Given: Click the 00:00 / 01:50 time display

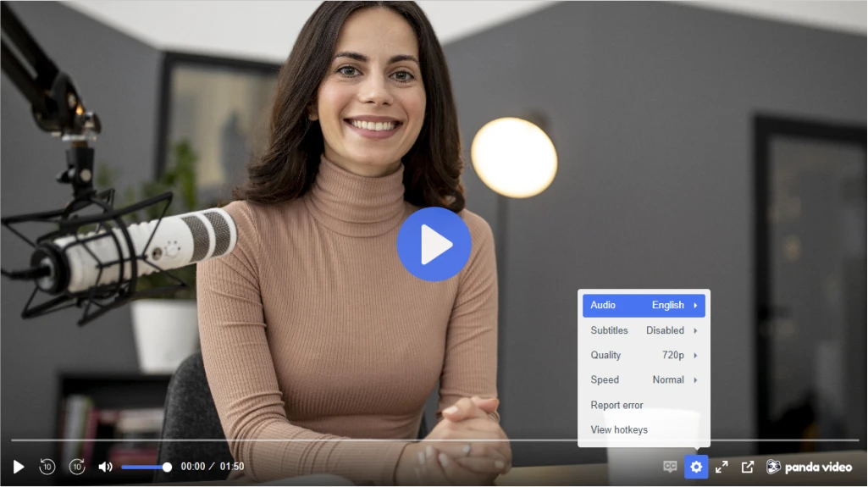Looking at the screenshot, I should [213, 467].
